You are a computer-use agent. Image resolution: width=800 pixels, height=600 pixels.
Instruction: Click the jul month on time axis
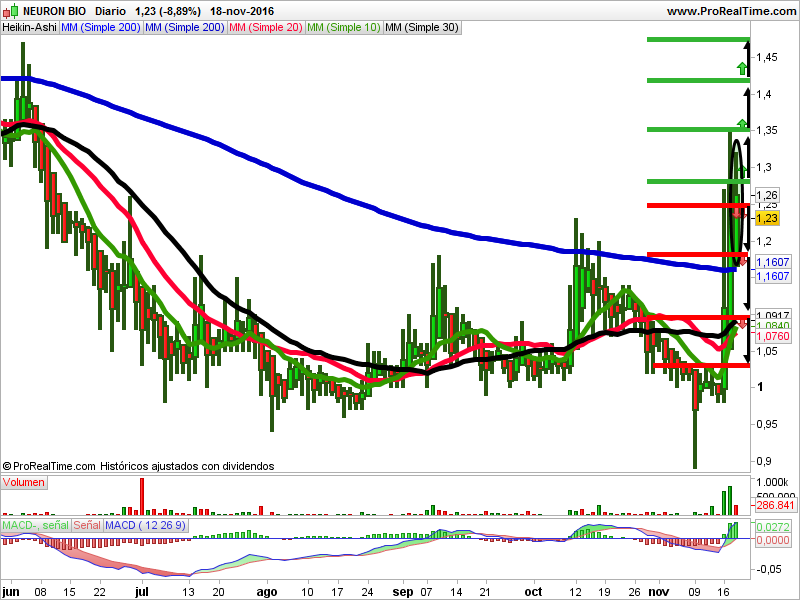click(142, 592)
